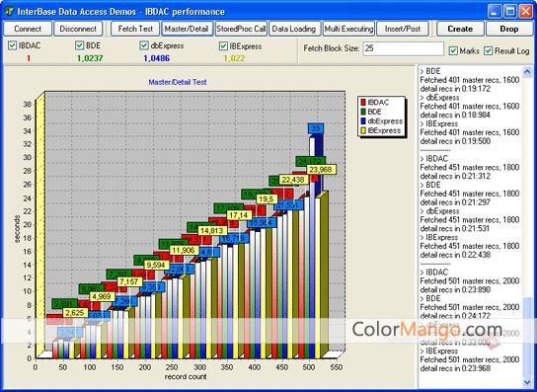The width and height of the screenshot is (537, 392).
Task: Click the Create button
Action: point(460,29)
